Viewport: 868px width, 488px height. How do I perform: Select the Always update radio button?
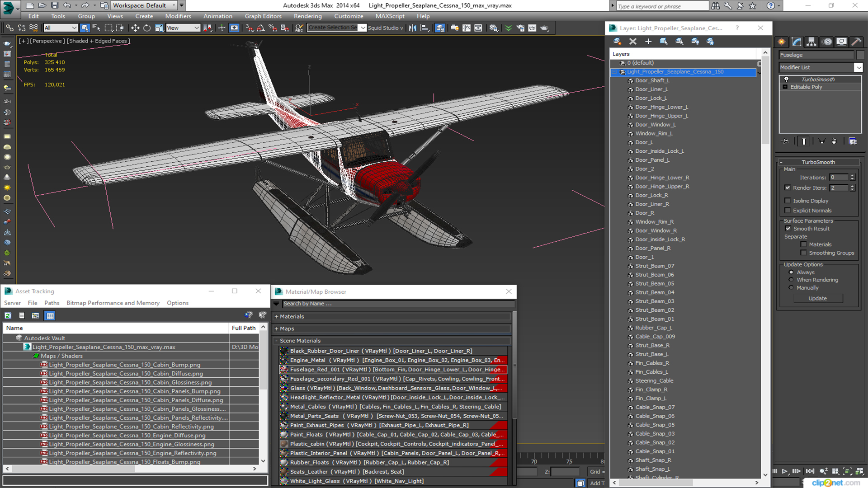click(791, 272)
